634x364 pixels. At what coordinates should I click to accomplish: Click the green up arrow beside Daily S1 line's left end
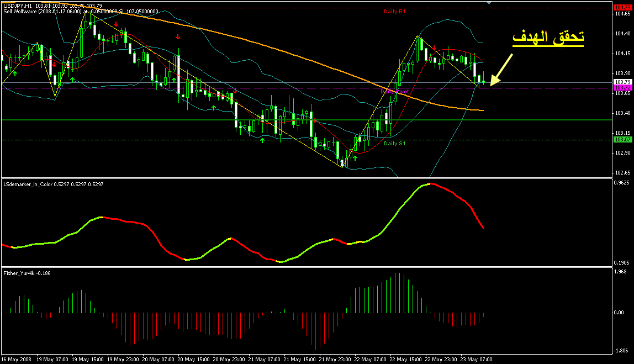tap(262, 140)
